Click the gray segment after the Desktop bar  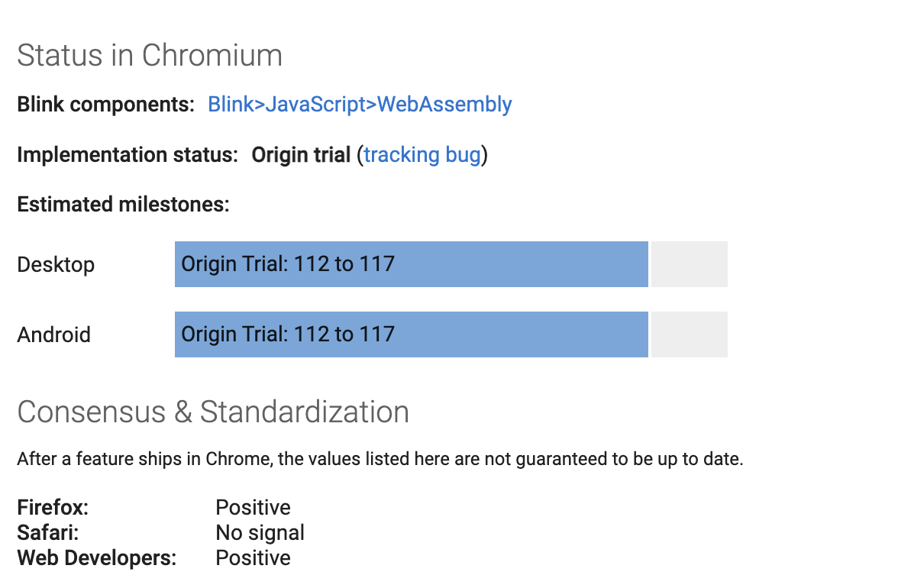[690, 264]
